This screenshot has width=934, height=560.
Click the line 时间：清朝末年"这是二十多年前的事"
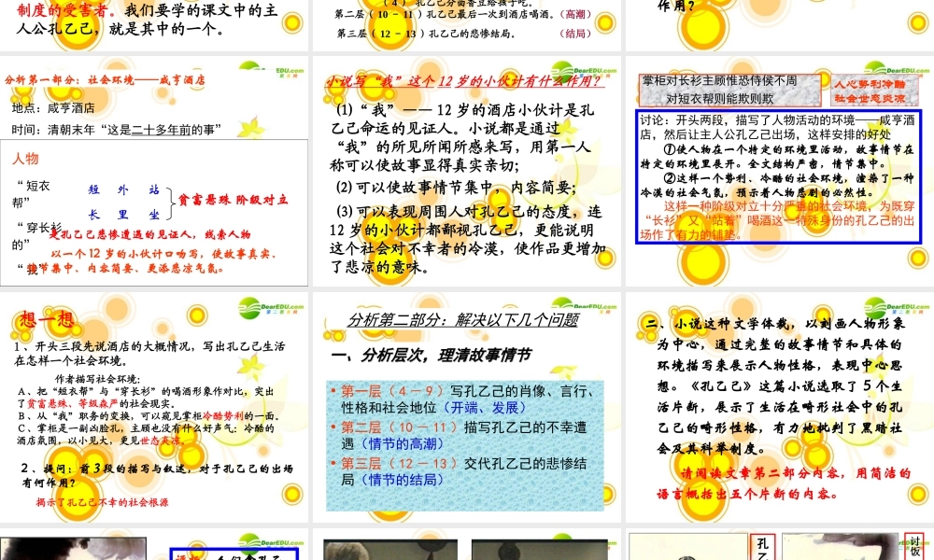pos(117,129)
